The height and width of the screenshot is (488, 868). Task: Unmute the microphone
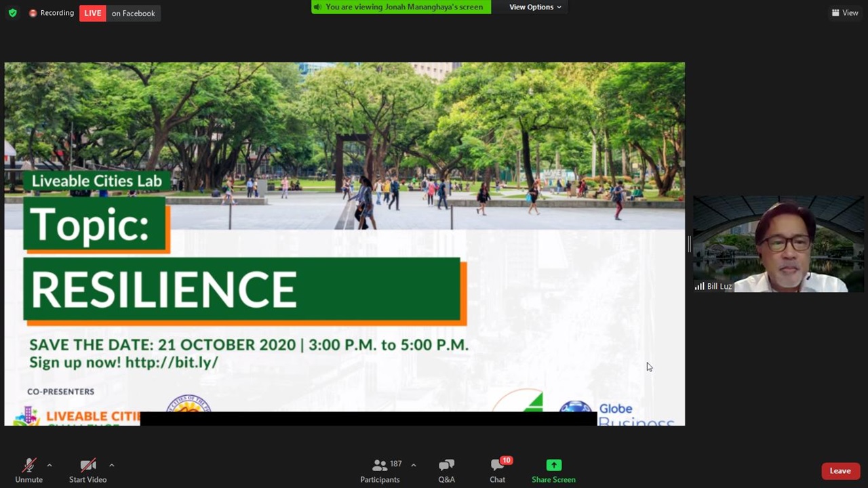(x=28, y=470)
